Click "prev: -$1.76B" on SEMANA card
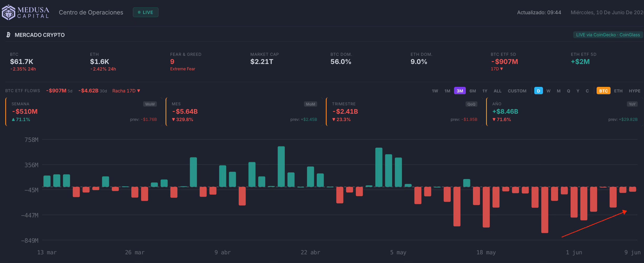The width and height of the screenshot is (644, 263). (143, 120)
